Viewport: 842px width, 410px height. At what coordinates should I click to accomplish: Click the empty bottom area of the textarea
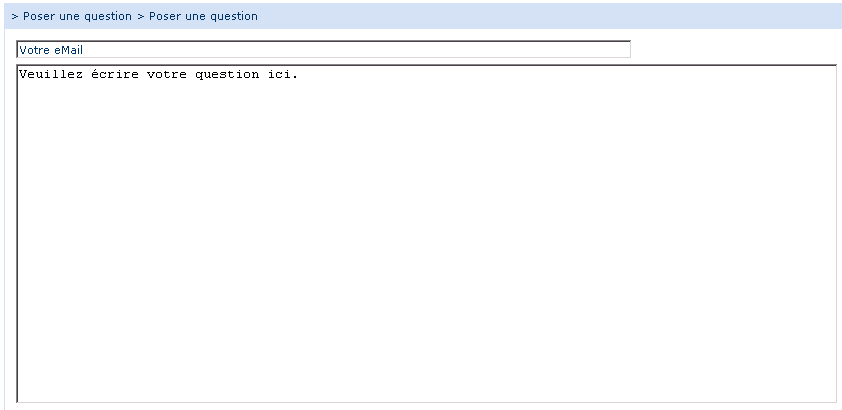click(x=427, y=380)
